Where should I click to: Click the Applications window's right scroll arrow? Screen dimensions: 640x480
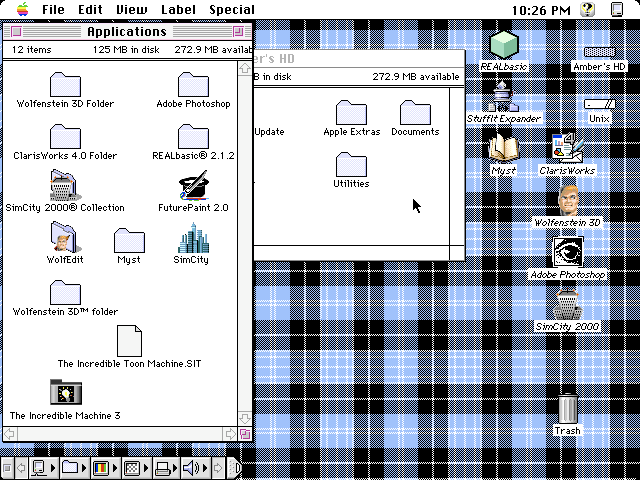pos(230,433)
